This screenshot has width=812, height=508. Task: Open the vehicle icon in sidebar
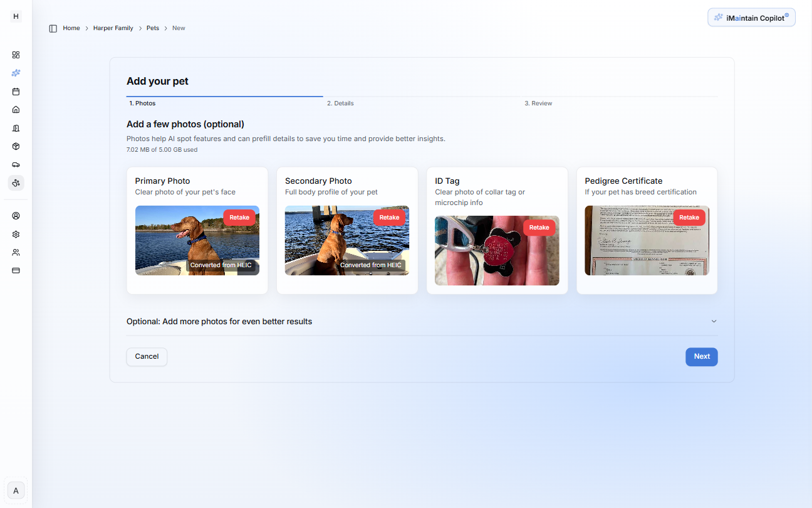(x=16, y=164)
